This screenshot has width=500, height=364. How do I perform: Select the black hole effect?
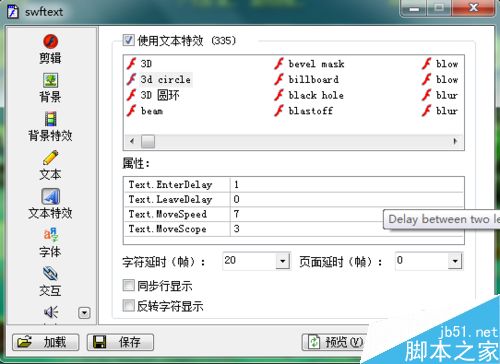point(316,95)
